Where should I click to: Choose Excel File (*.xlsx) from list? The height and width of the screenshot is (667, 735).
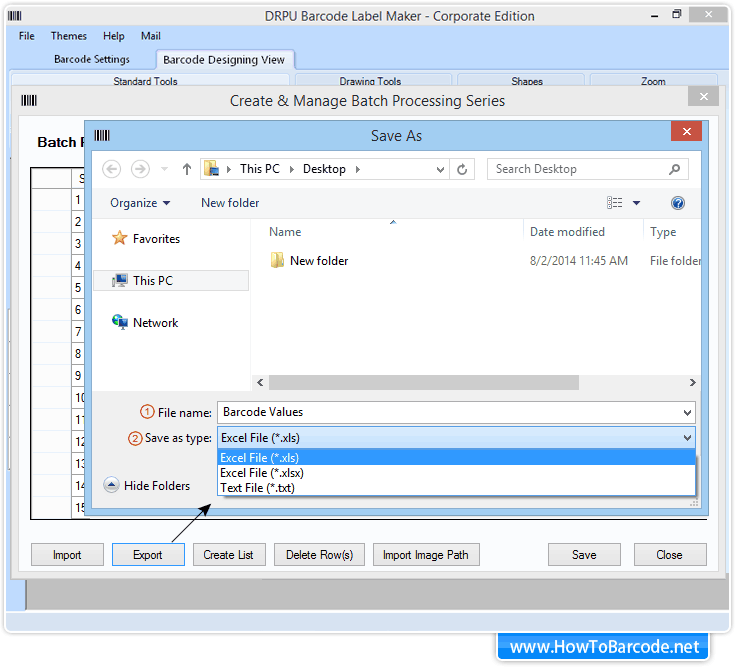click(x=457, y=472)
